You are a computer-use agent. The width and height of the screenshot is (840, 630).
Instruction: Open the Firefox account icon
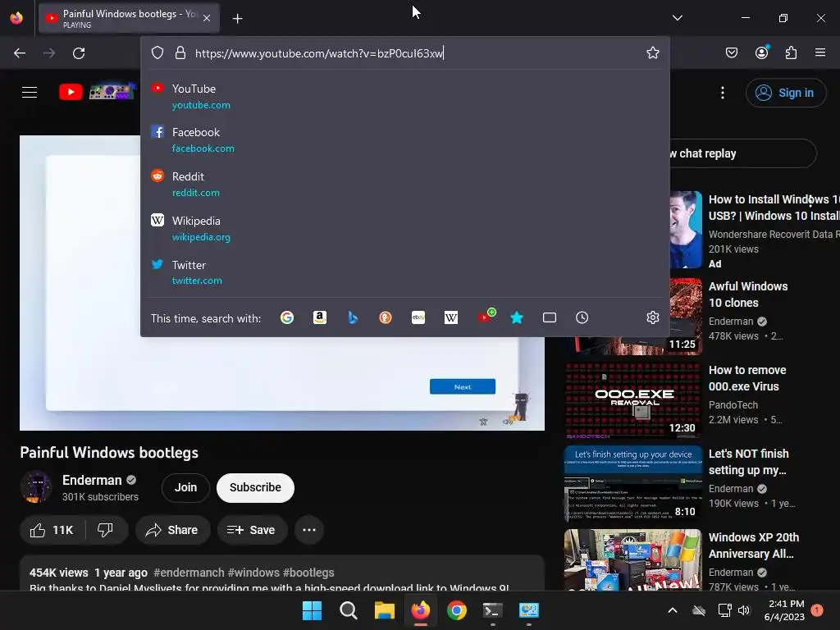tap(761, 52)
